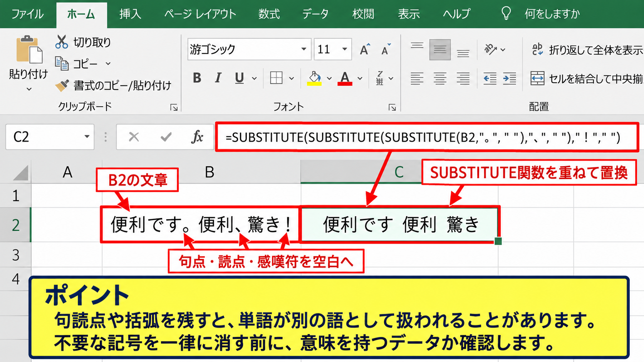Increase font size with large A icon
644x362 pixels.
[365, 49]
